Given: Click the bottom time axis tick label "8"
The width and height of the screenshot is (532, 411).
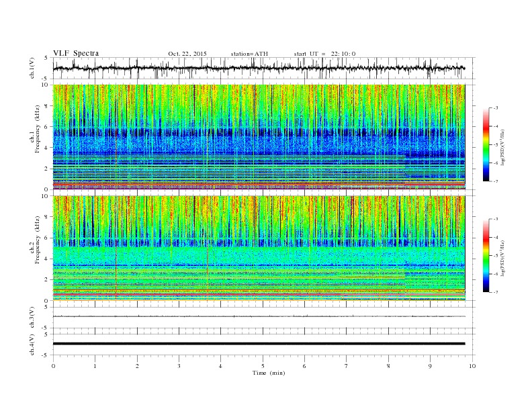Looking at the screenshot, I should [388, 366].
